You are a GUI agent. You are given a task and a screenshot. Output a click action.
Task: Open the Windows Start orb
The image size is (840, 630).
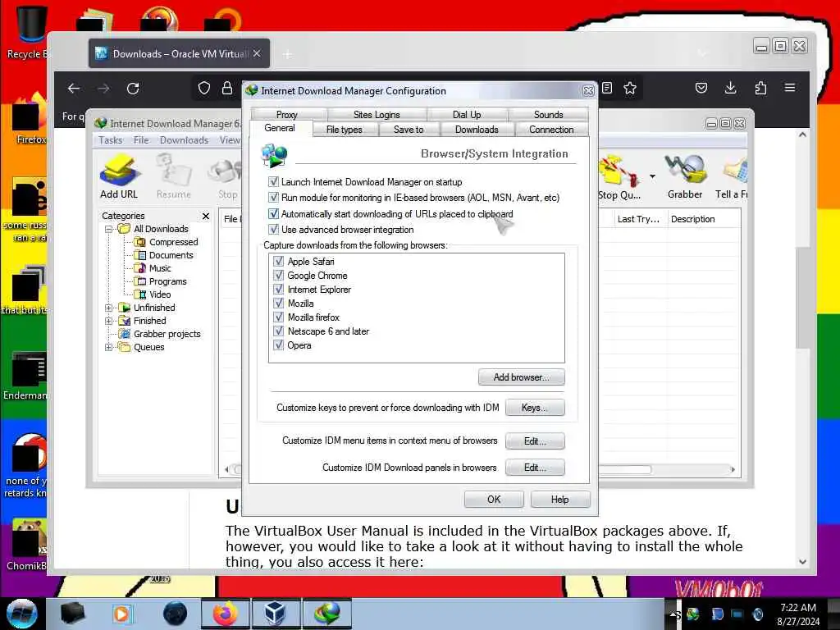(x=21, y=614)
